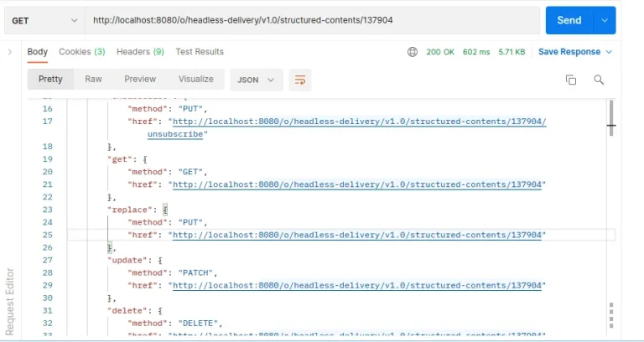Viewport: 644px width, 342px height.
Task: Select the Preview view mode
Action: (x=140, y=80)
